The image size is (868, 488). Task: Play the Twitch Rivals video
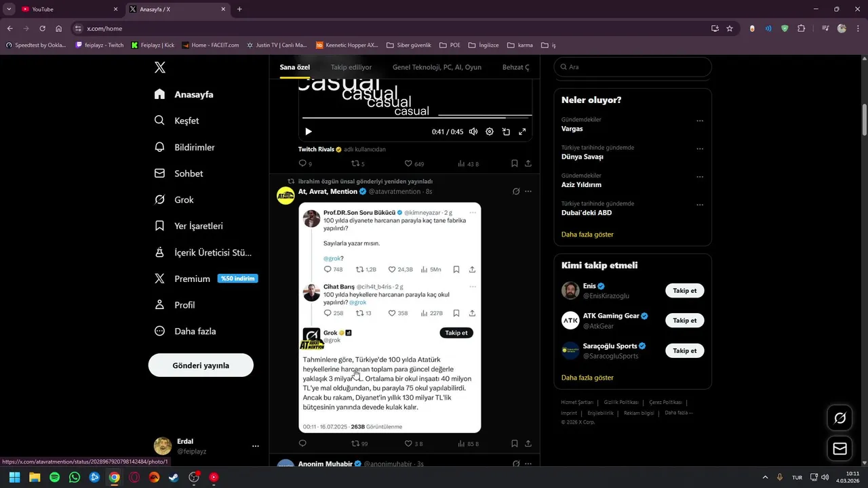click(309, 131)
